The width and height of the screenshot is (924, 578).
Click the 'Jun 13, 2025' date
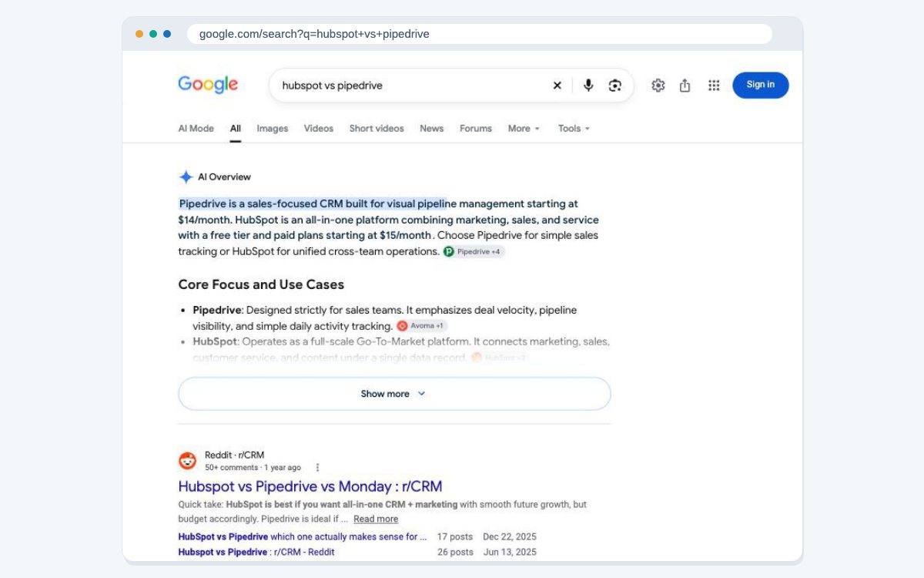[x=510, y=552]
